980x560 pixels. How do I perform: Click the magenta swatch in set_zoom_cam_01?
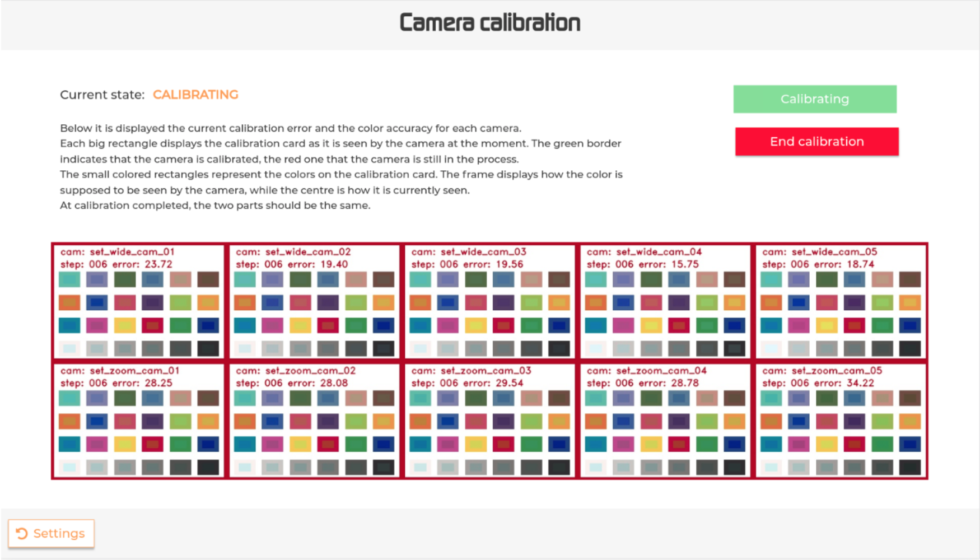96,444
